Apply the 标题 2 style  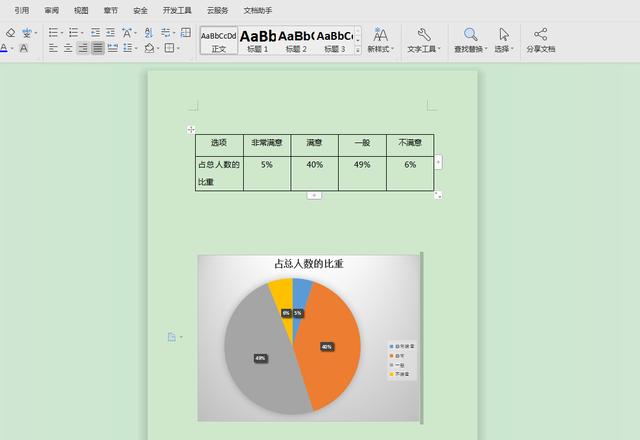tap(296, 40)
